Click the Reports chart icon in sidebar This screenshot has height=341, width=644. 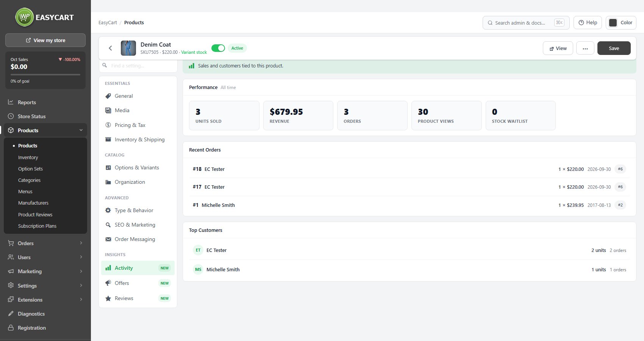(x=11, y=102)
